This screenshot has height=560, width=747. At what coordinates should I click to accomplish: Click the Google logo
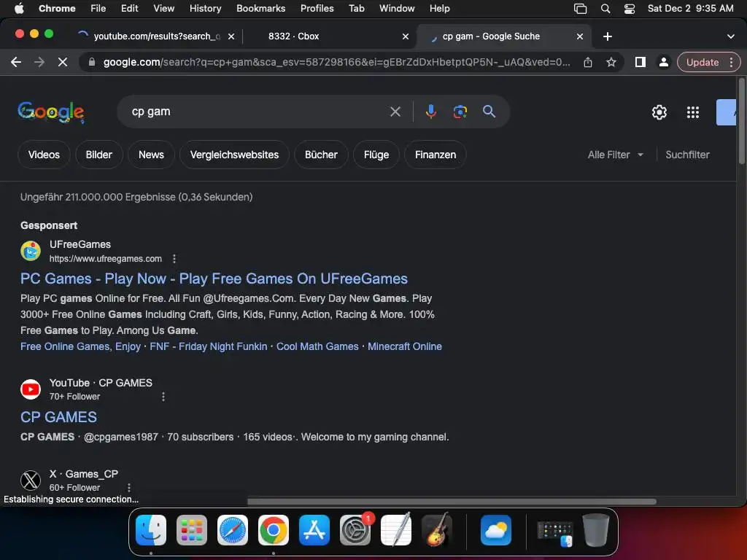pyautogui.click(x=51, y=112)
